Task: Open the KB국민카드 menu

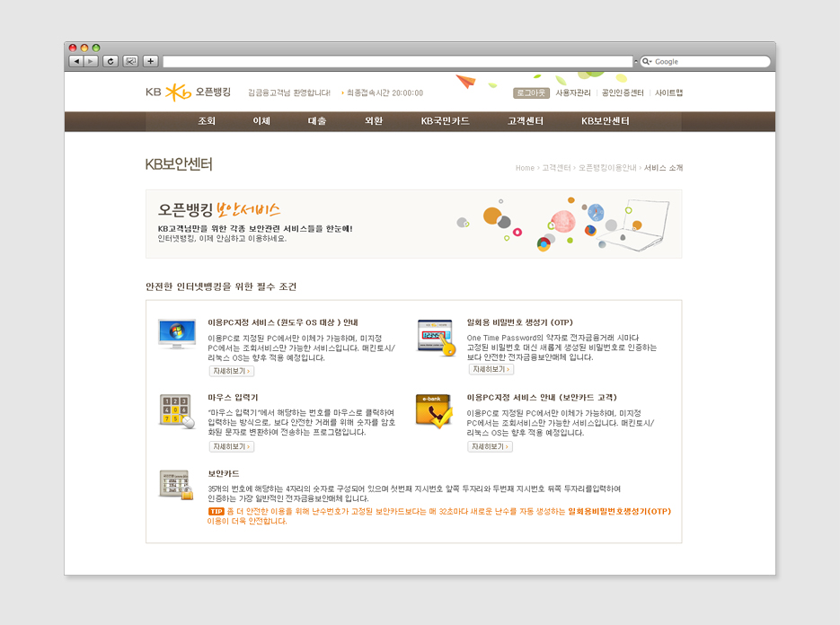Action: point(446,121)
